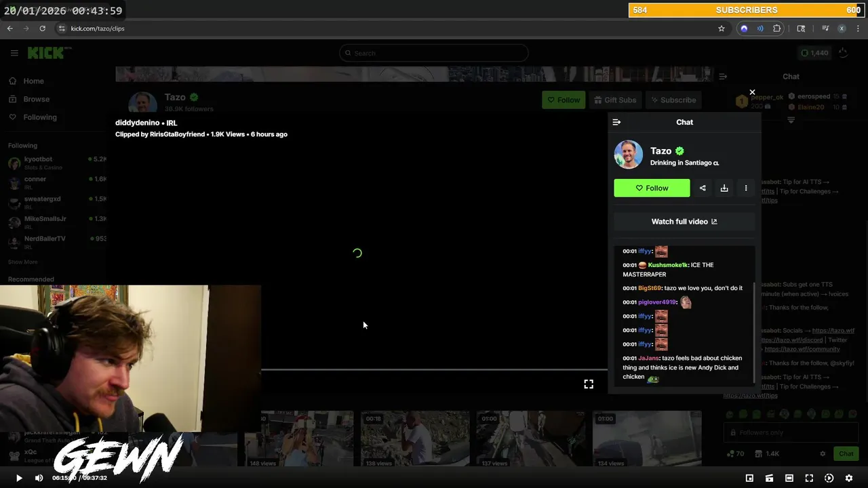Screen dimensions: 868x488
Task: Click the clip chat scrollbar
Action: pos(753,332)
